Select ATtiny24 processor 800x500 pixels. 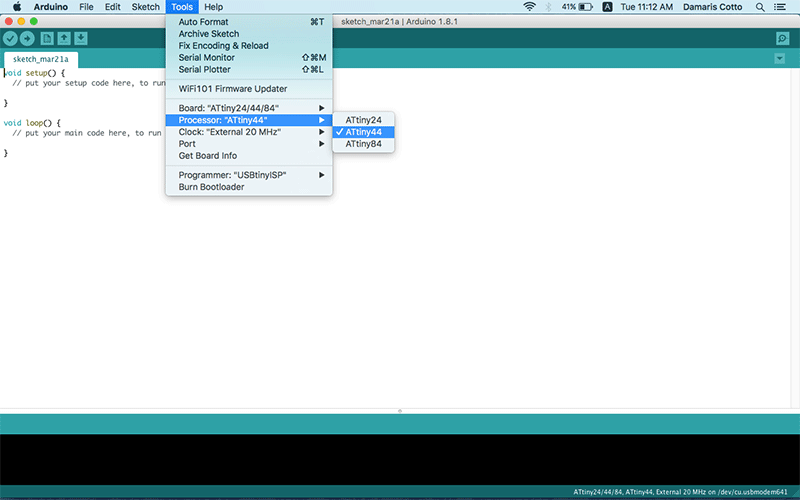point(363,120)
